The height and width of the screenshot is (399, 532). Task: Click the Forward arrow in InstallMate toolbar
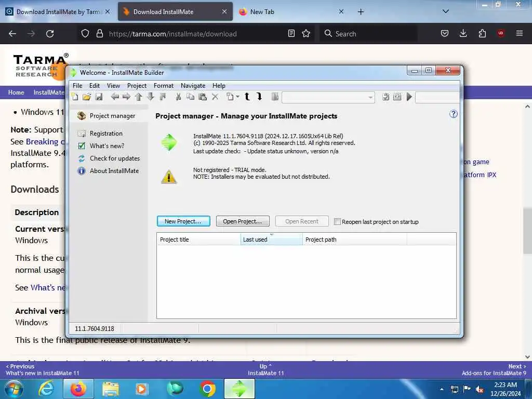click(x=127, y=97)
